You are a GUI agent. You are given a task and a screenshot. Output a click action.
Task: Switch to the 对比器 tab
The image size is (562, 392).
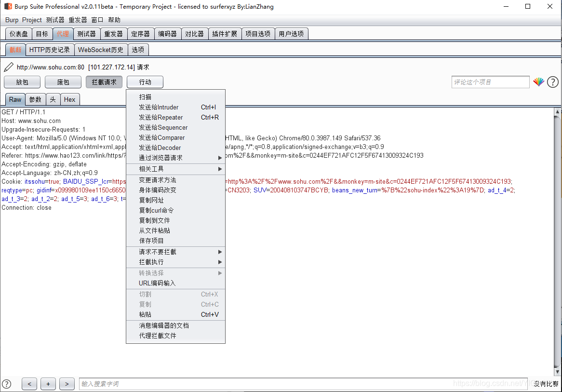pyautogui.click(x=195, y=34)
